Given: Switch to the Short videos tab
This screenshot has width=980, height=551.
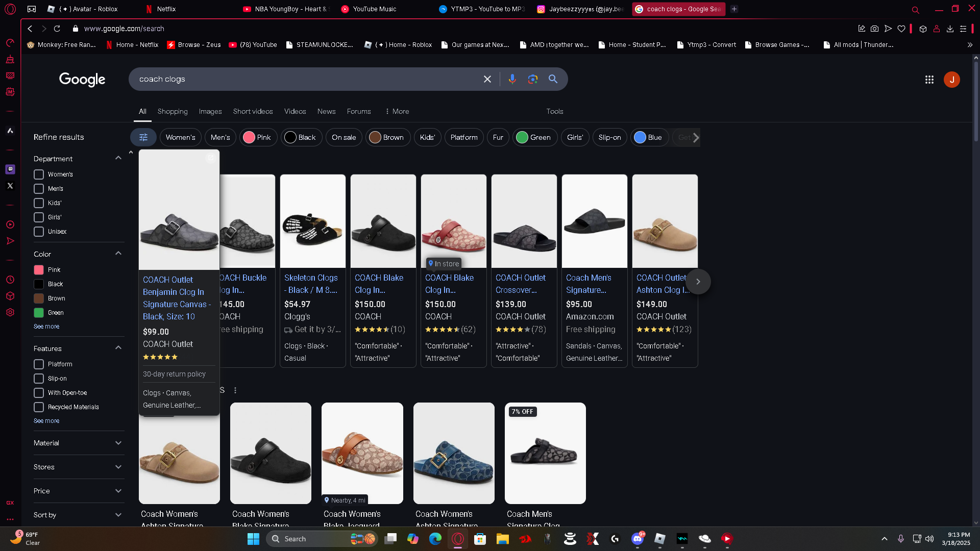Looking at the screenshot, I should coord(253,111).
